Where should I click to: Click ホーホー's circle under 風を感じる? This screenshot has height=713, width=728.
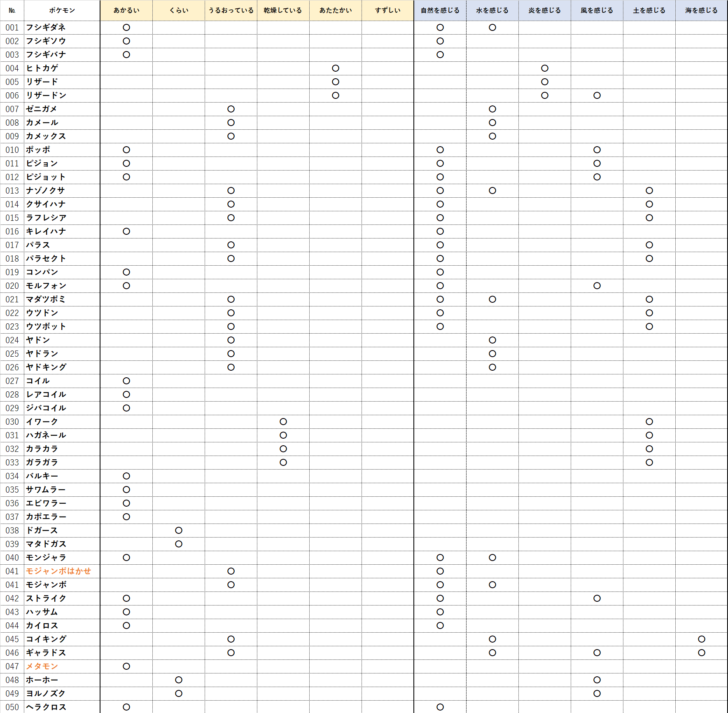[x=597, y=680]
